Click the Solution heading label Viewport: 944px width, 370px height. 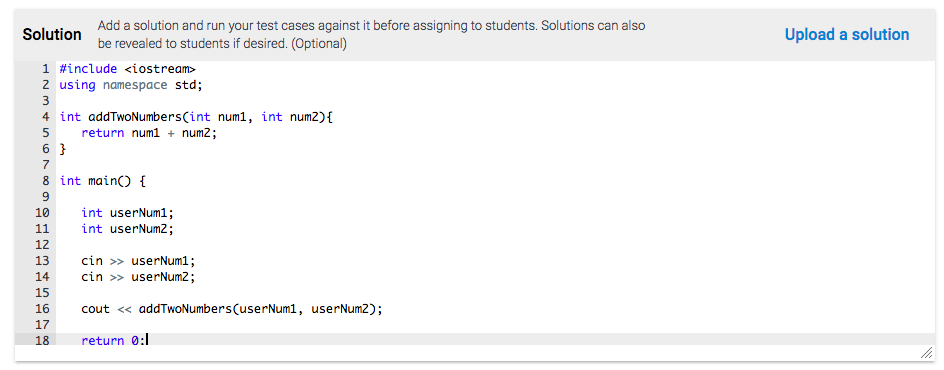52,35
